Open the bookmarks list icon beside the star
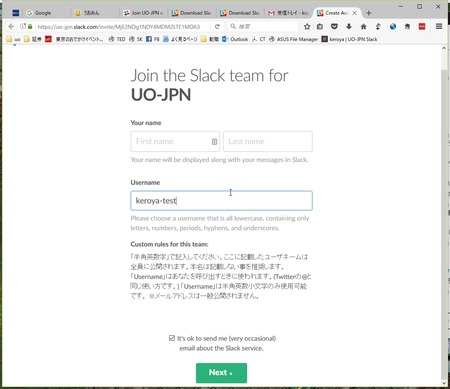 [x=320, y=27]
